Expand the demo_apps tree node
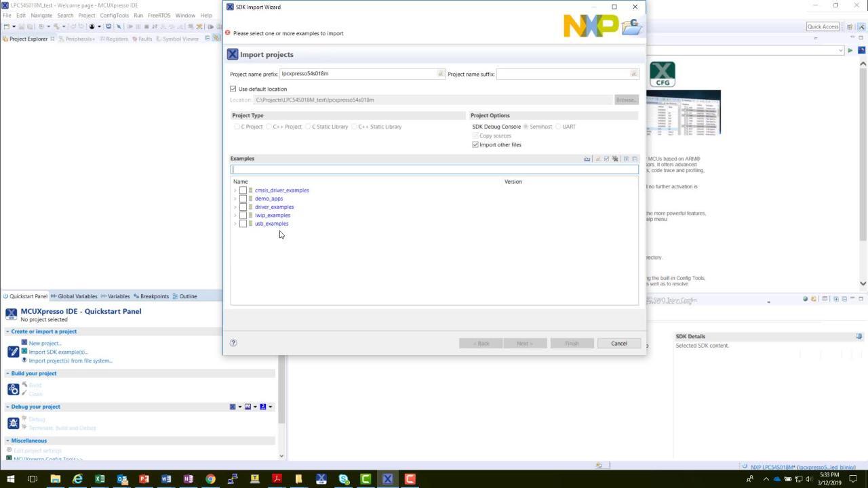 [x=235, y=199]
